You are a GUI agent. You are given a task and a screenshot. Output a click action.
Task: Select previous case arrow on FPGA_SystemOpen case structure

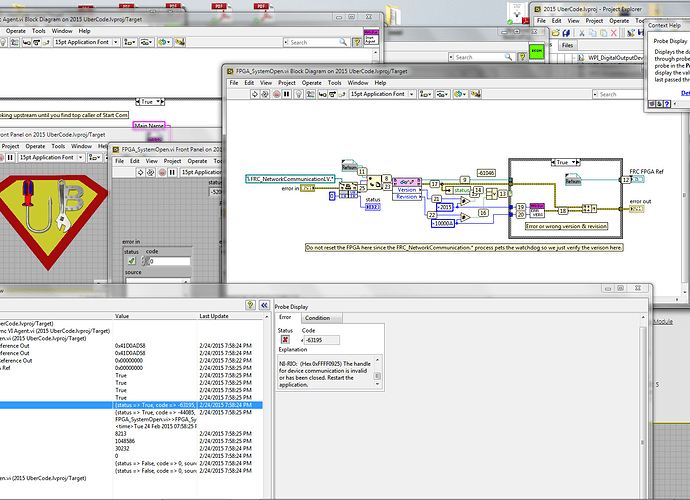pos(554,162)
